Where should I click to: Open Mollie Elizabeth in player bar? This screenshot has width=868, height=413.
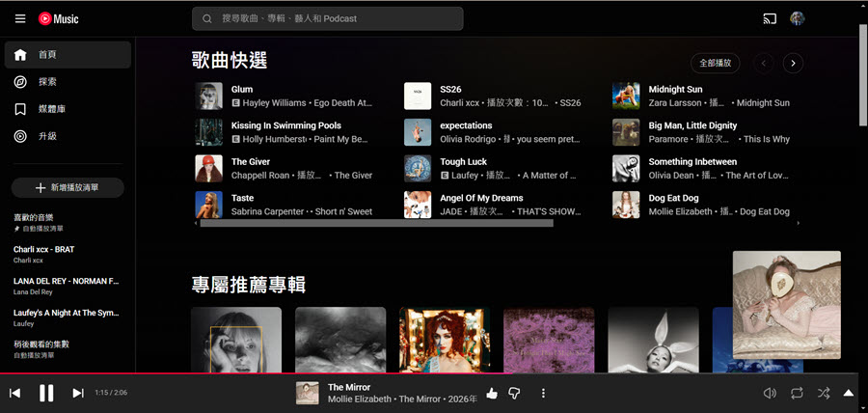(360, 399)
